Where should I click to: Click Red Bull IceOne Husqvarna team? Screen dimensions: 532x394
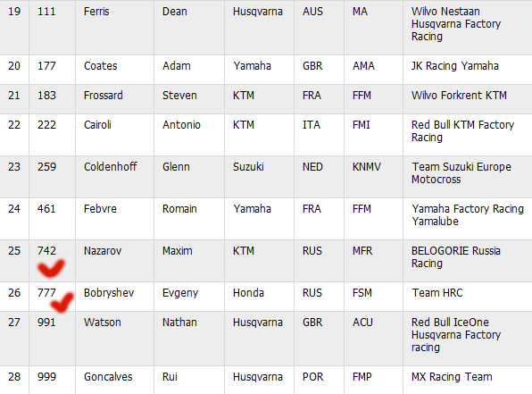coord(456,335)
